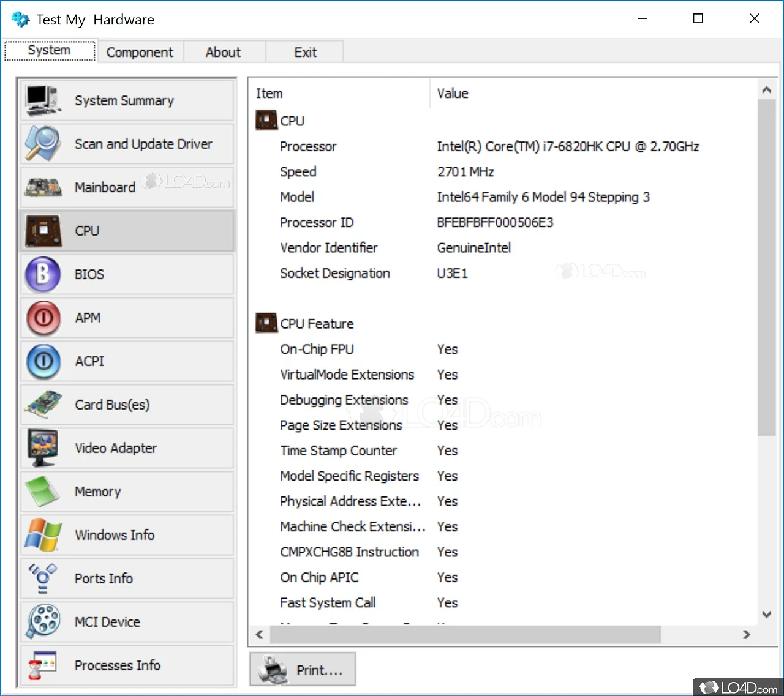Select the Fast System Call row

(x=503, y=603)
